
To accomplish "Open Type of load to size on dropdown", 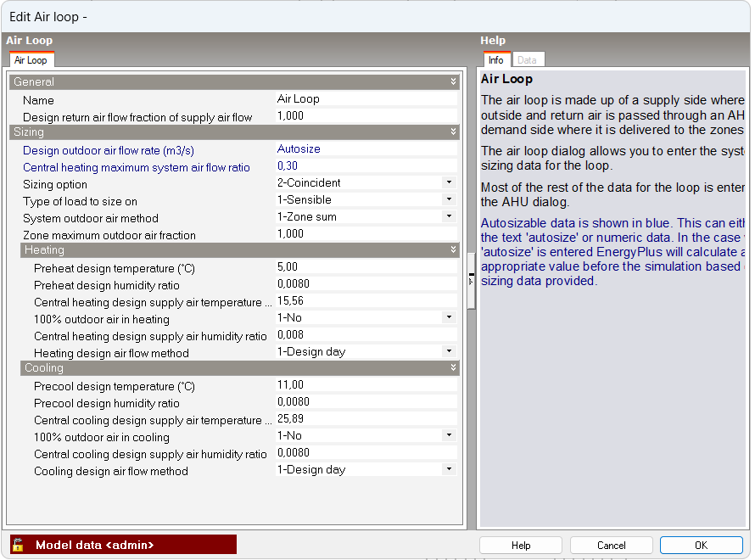I will [449, 200].
